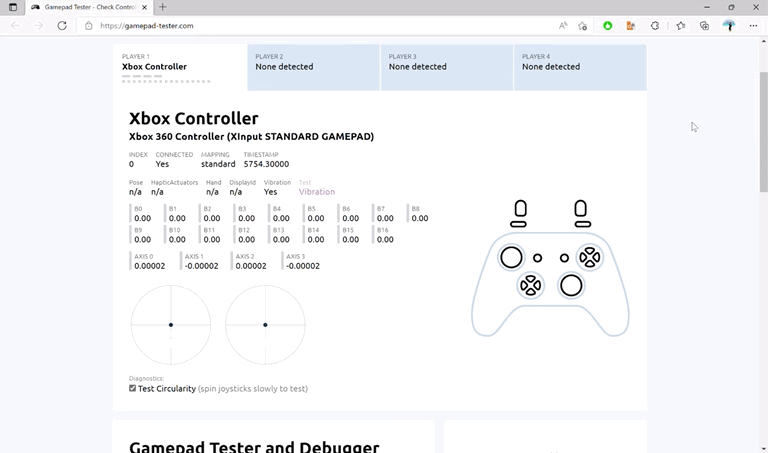Click the left bumper on controller diagram
768x453 pixels.
(518, 224)
